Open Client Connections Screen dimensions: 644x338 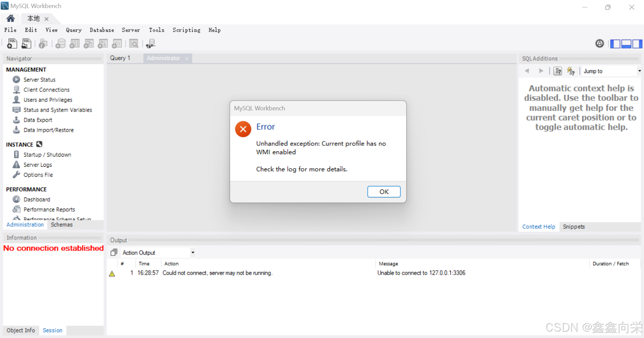click(x=46, y=90)
